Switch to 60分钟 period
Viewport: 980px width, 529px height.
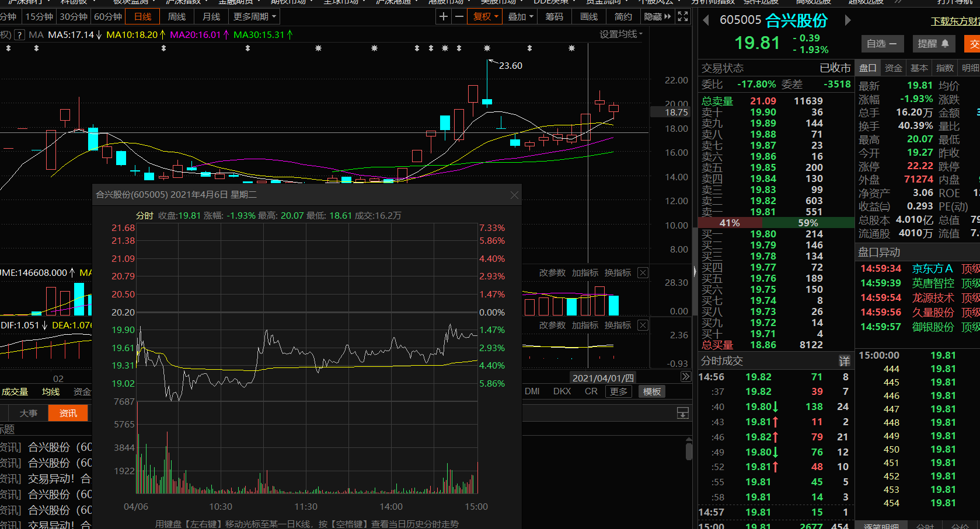(108, 16)
